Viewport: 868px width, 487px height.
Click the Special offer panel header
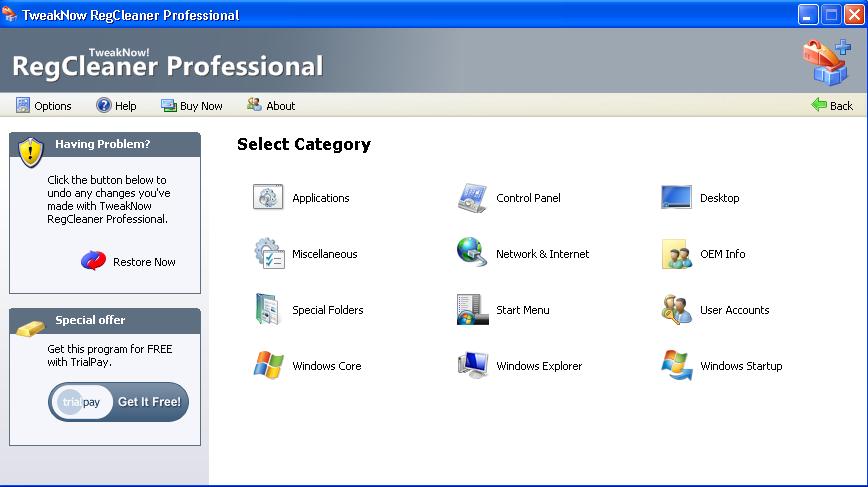click(x=105, y=321)
